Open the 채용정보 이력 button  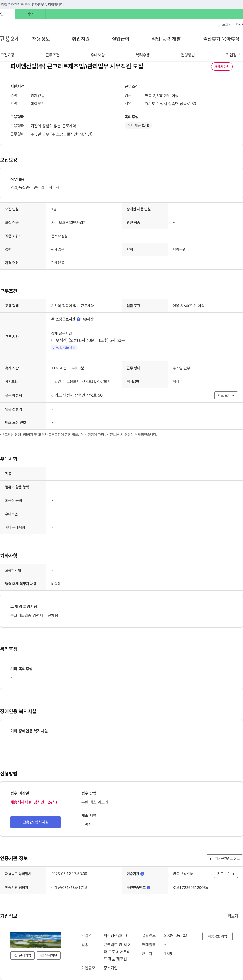217,936
